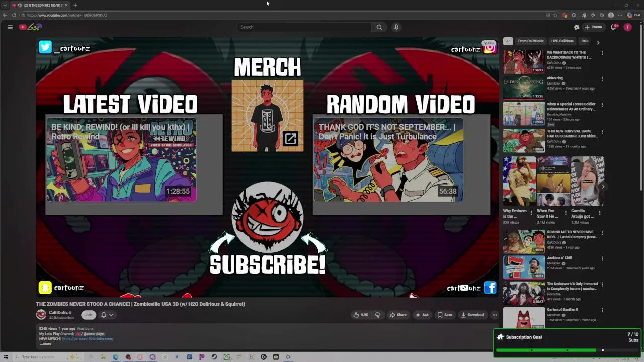Click the YouTube search field

tap(304, 27)
